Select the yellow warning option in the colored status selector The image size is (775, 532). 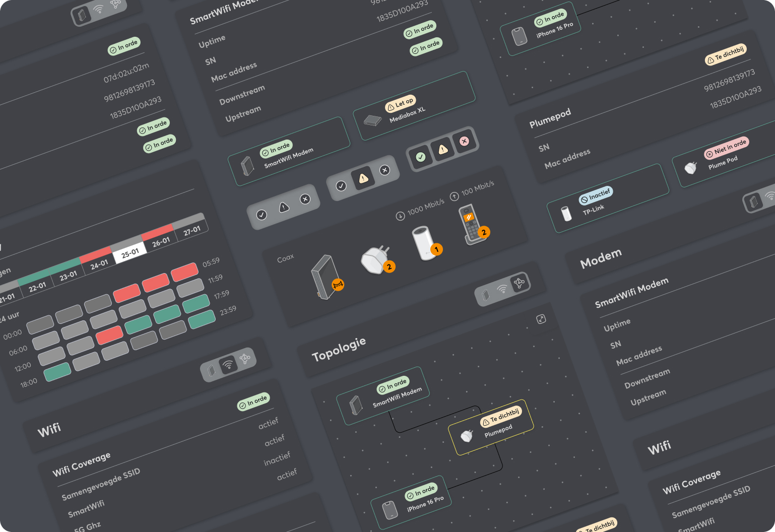tap(442, 149)
